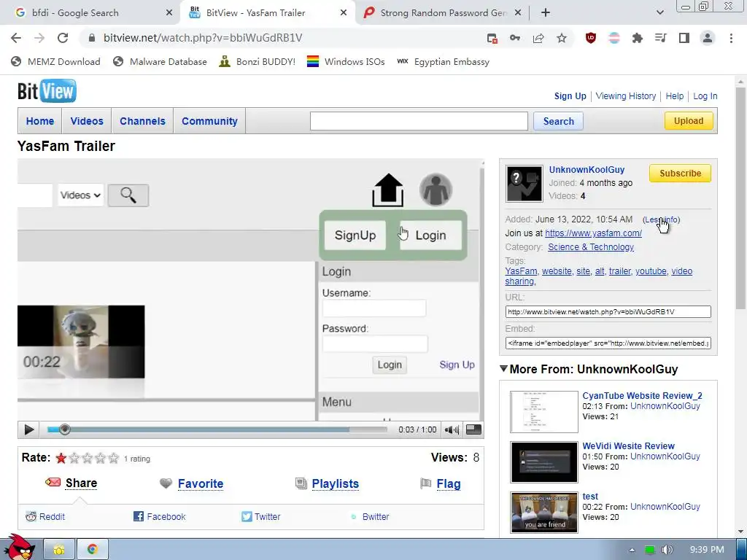Rate the video one star

[61, 458]
